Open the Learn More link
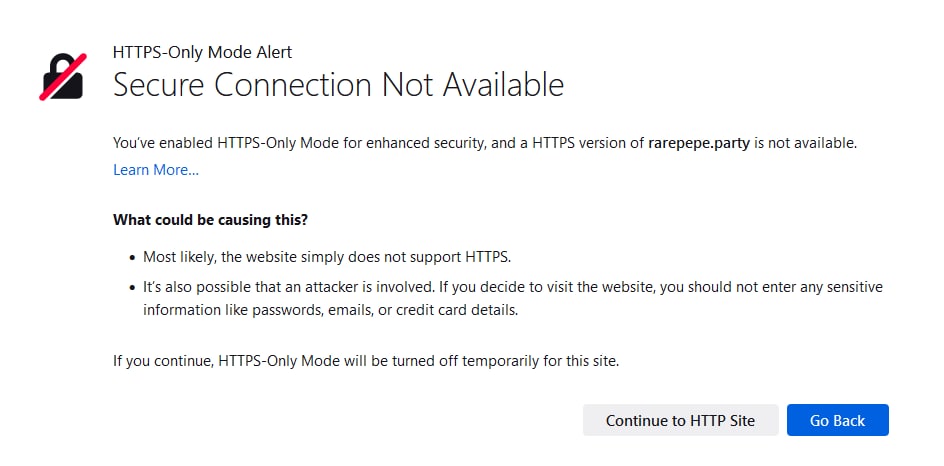 (156, 170)
